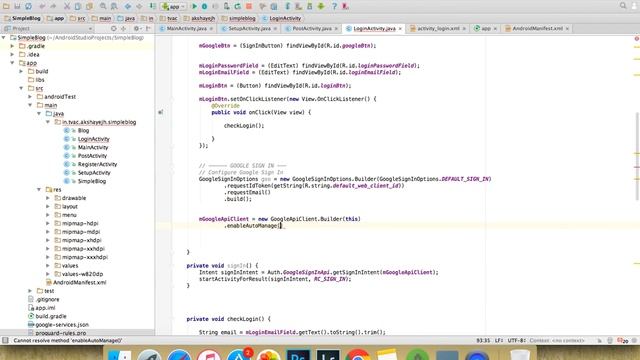Click the Paste icon in toolbar
Image resolution: width=640 pixels, height=360 pixels.
(x=89, y=6)
